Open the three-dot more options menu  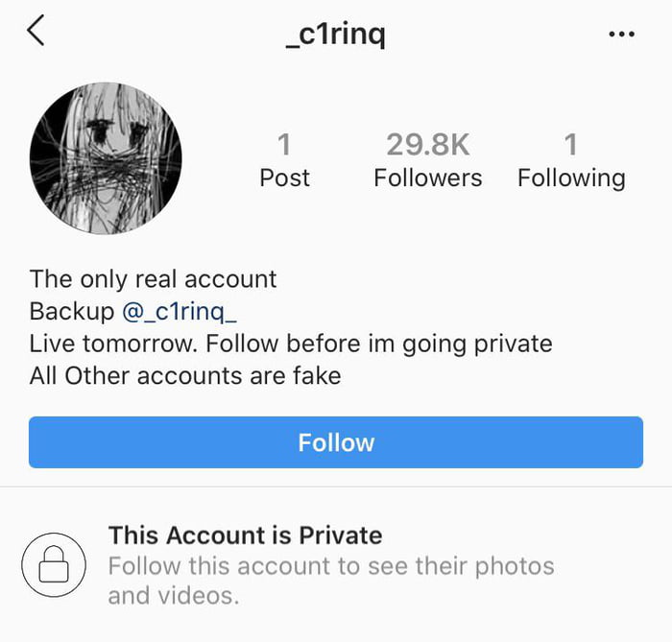pos(621,35)
